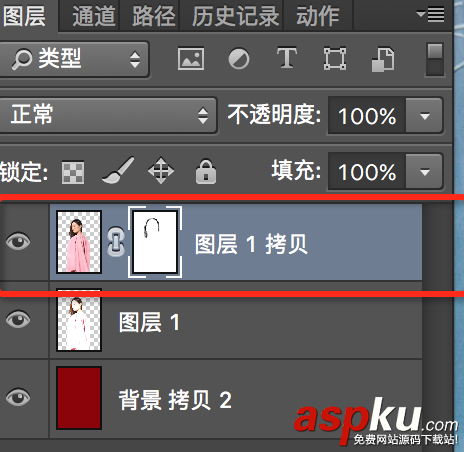The height and width of the screenshot is (452, 464).
Task: Hide the 图层 1 layer
Action: [x=18, y=319]
